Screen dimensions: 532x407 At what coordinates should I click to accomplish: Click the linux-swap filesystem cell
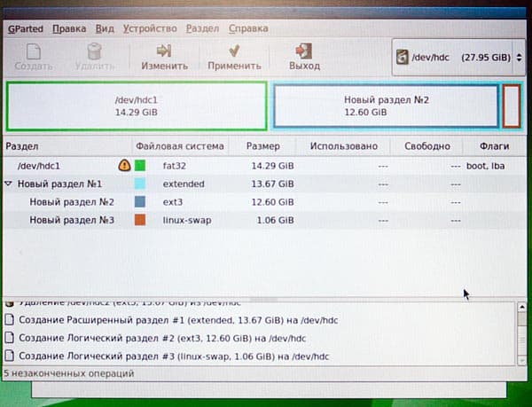(187, 220)
